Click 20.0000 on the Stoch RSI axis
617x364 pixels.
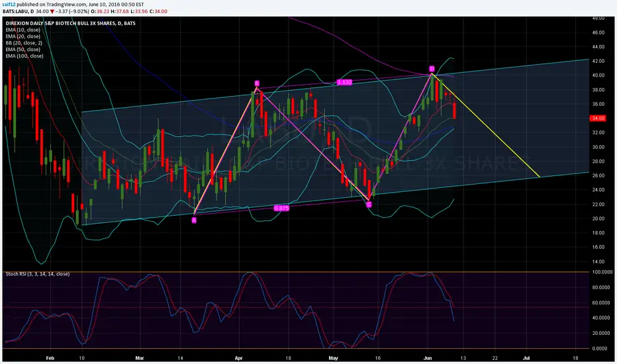pyautogui.click(x=602, y=333)
